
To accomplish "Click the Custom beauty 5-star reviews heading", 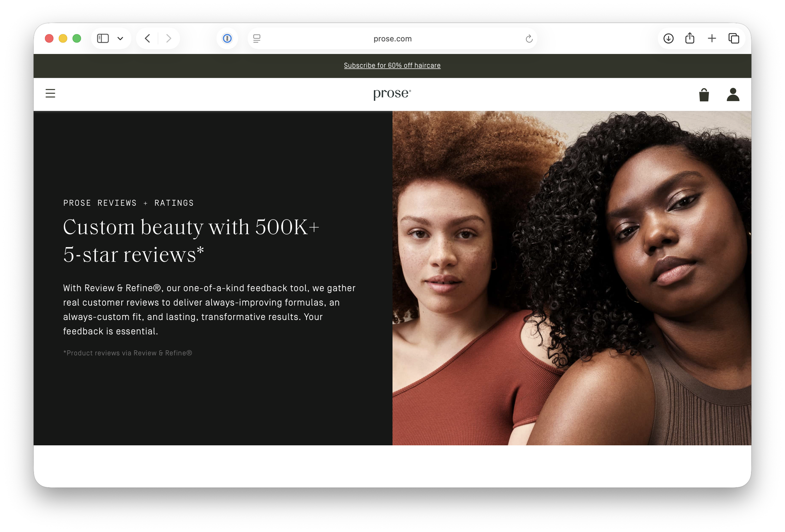I will 191,240.
